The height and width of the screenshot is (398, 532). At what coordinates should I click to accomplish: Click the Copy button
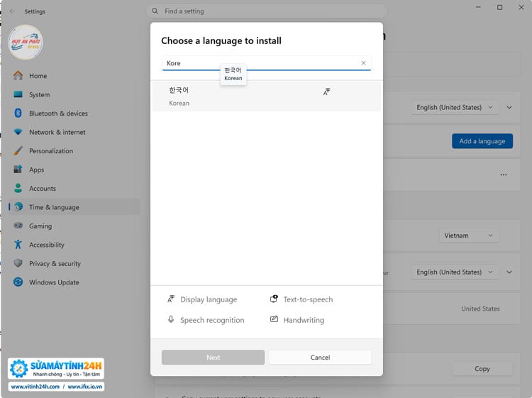(x=482, y=369)
